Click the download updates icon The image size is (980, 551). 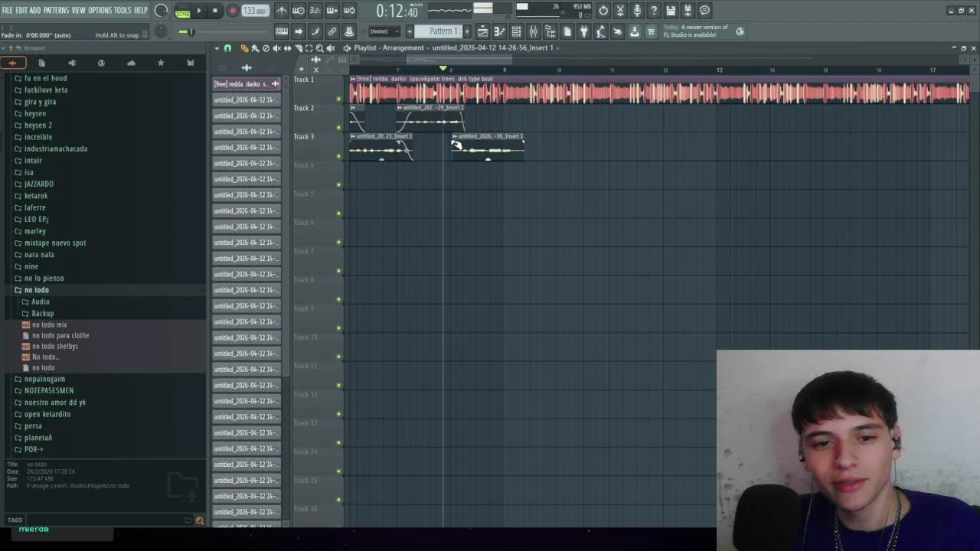pyautogui.click(x=635, y=31)
